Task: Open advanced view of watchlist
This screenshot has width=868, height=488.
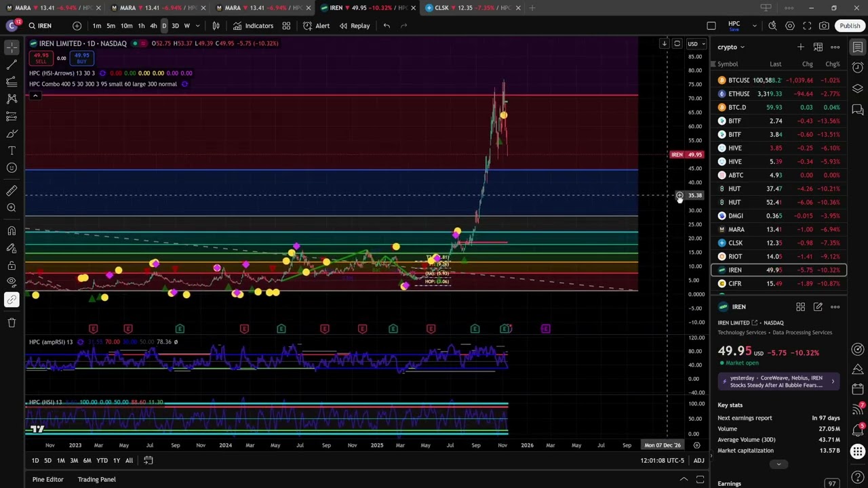Action: pyautogui.click(x=818, y=47)
